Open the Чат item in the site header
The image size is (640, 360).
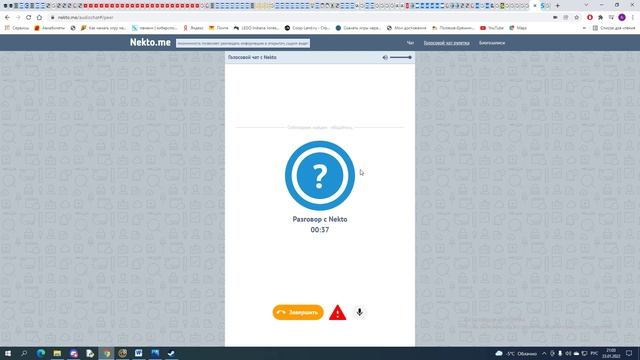[x=410, y=43]
